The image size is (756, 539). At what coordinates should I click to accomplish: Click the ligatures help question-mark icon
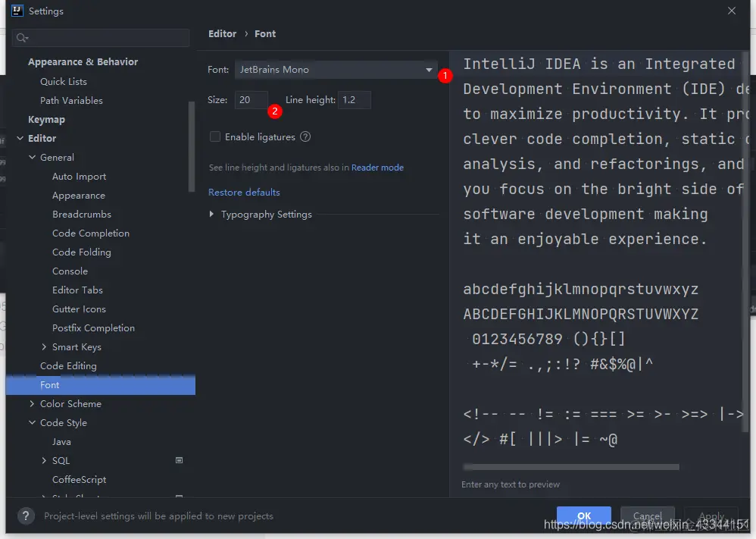point(305,136)
